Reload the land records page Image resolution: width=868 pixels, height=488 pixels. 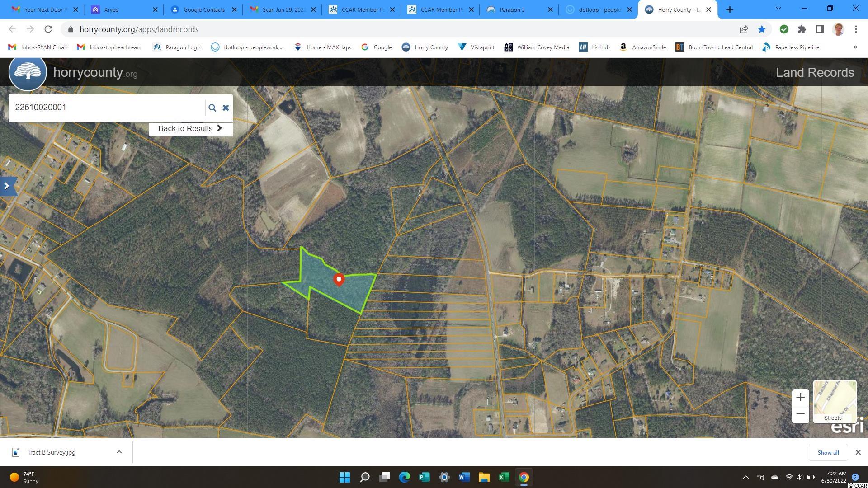point(48,29)
